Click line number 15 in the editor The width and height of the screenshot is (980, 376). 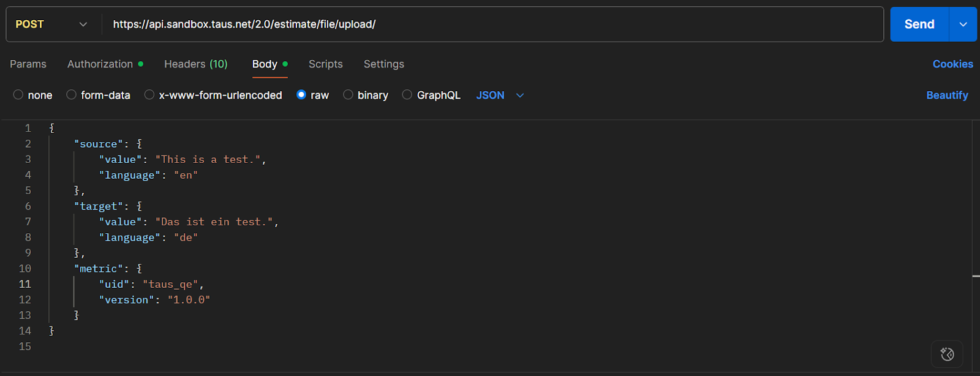tap(24, 347)
